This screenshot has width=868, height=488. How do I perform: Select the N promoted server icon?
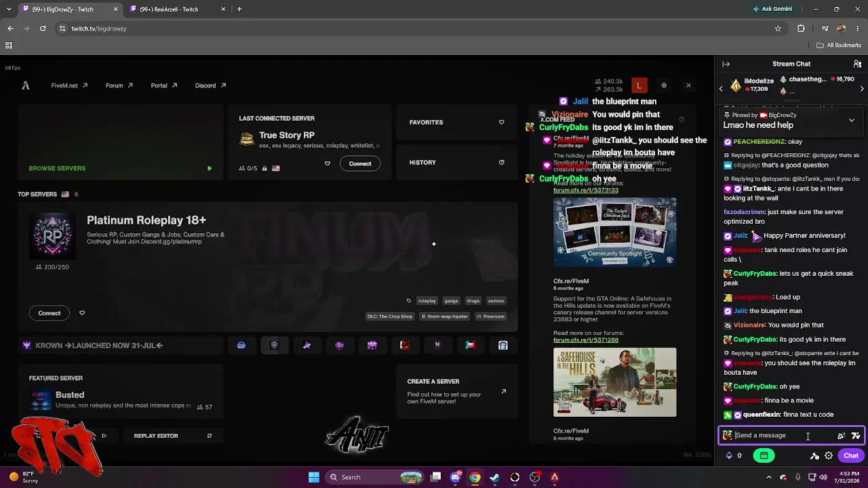click(x=437, y=346)
